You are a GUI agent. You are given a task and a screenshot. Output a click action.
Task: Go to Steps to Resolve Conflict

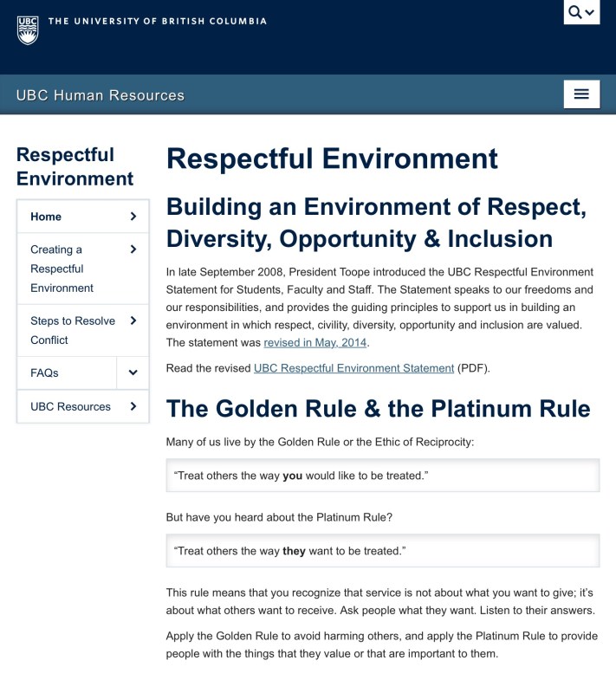[x=72, y=330]
